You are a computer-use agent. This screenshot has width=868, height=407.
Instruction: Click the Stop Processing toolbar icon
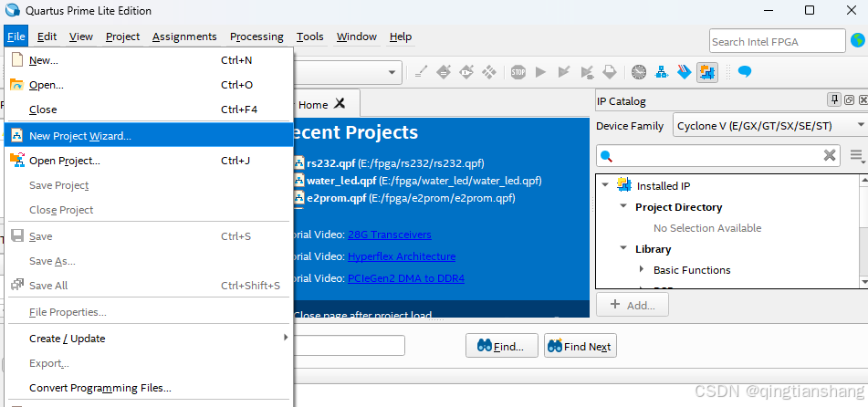click(x=518, y=72)
